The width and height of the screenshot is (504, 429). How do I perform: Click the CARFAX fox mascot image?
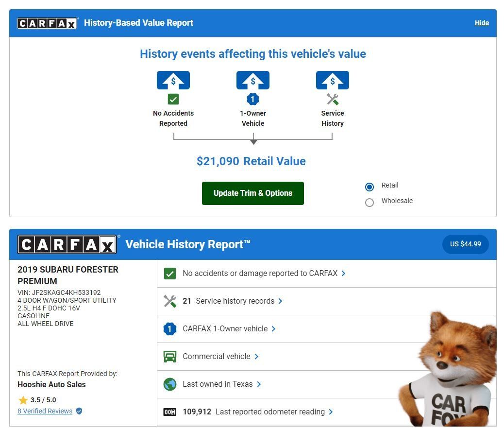(x=448, y=369)
